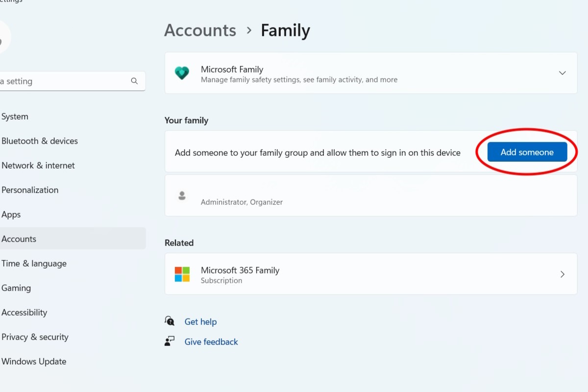Click the Get help icon
Image resolution: width=588 pixels, height=392 pixels.
(x=170, y=321)
